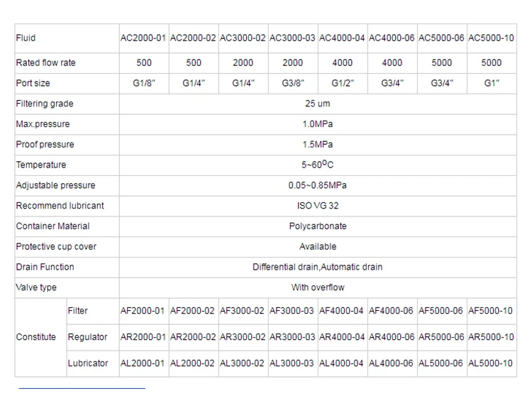Image resolution: width=532 pixels, height=401 pixels.
Task: Select the AF5000-10 filter cell
Action: pyautogui.click(x=492, y=311)
